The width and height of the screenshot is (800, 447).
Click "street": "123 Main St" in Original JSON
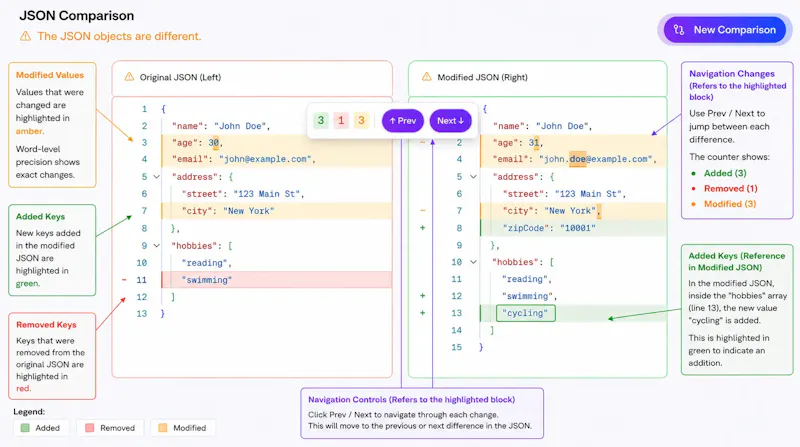coord(243,194)
